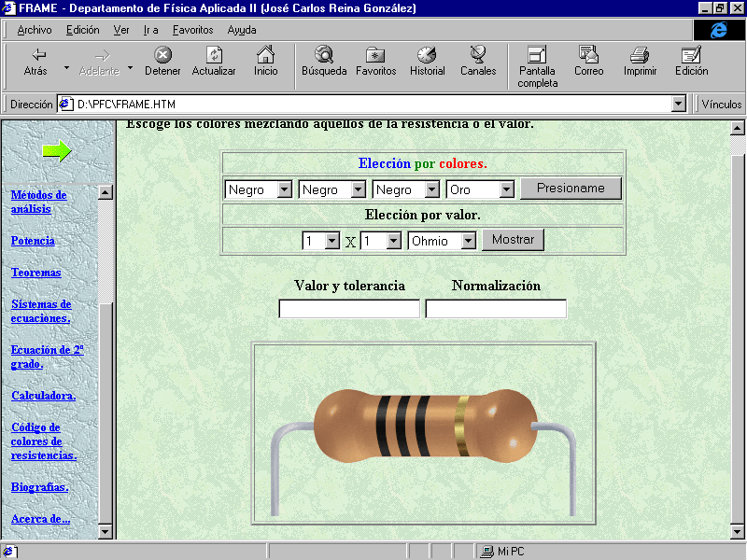Expand the Dirección address dropdown
Image resolution: width=747 pixels, height=560 pixels.
tap(679, 104)
